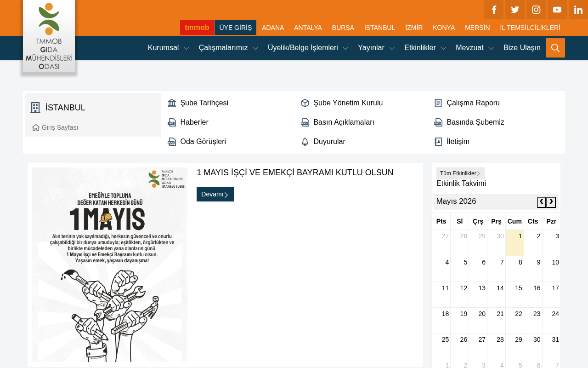This screenshot has height=368, width=588.
Task: Click the Cum column header in calendar
Action: coord(514,221)
